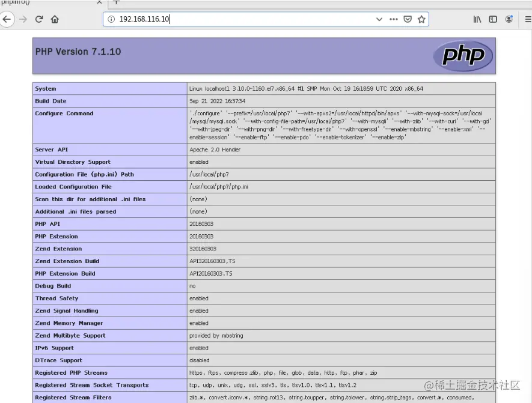The height and width of the screenshot is (403, 532).
Task: Toggle the browser sidebar
Action: [492, 19]
